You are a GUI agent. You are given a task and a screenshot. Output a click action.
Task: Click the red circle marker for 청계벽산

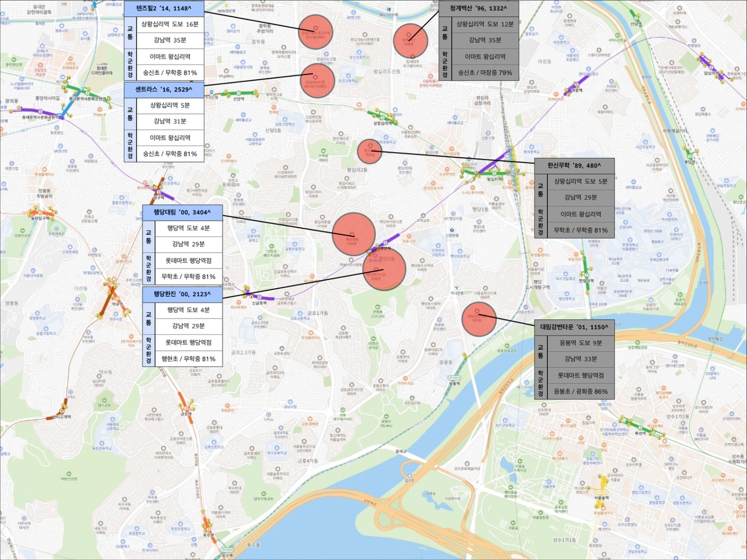pyautogui.click(x=411, y=41)
